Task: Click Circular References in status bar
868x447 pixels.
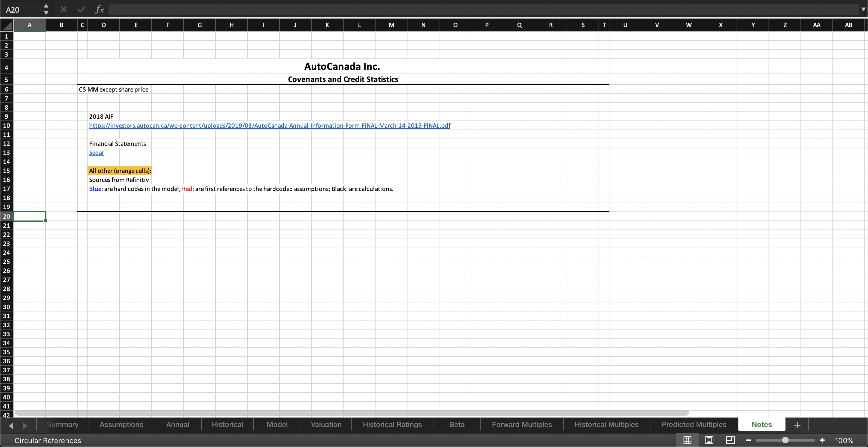Action: click(x=48, y=440)
